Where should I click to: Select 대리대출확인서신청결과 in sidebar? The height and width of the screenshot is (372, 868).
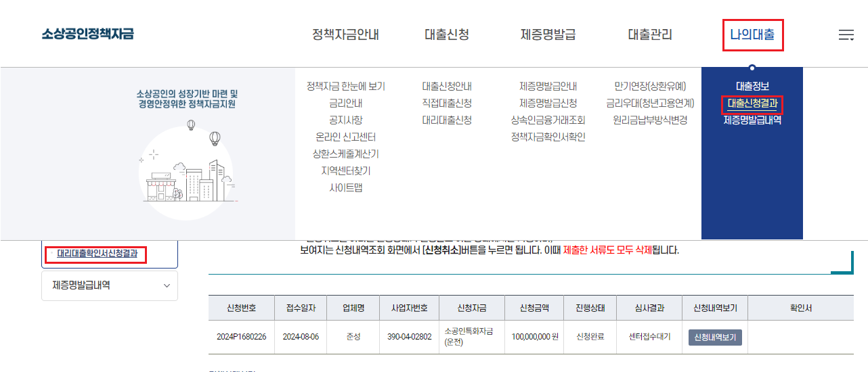point(97,254)
